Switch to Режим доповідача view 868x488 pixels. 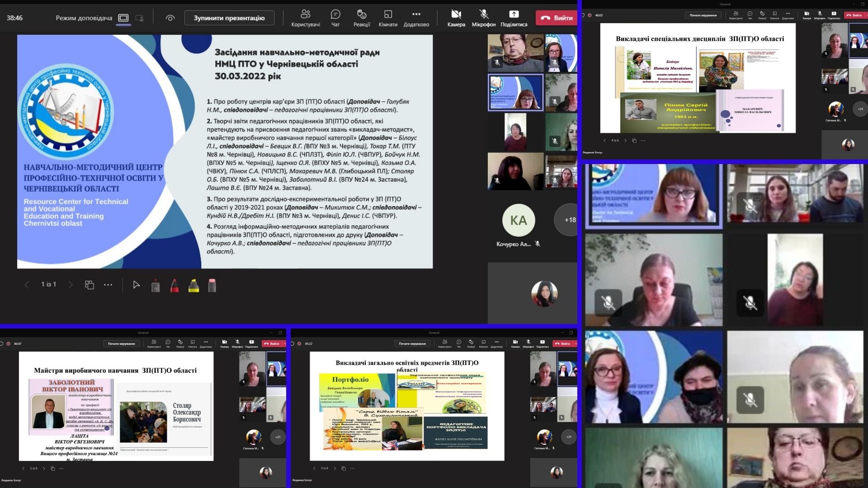pyautogui.click(x=123, y=18)
